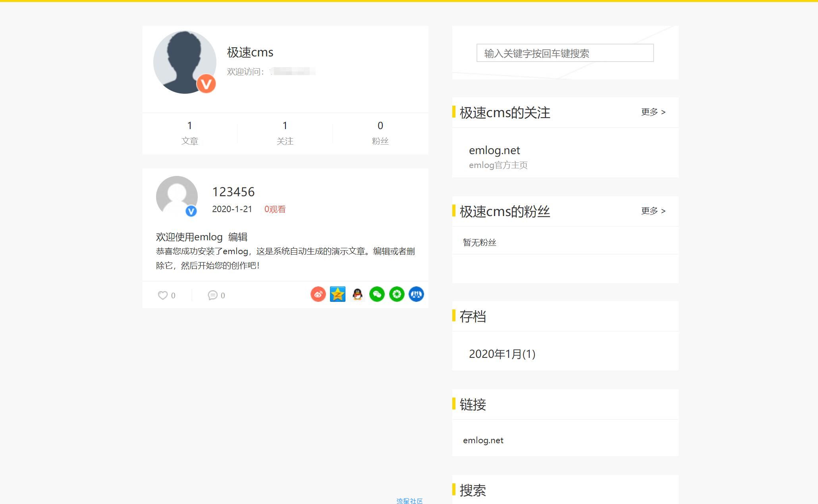Click the post excerpt 恭喜您成功安装了emlog

pyautogui.click(x=286, y=259)
